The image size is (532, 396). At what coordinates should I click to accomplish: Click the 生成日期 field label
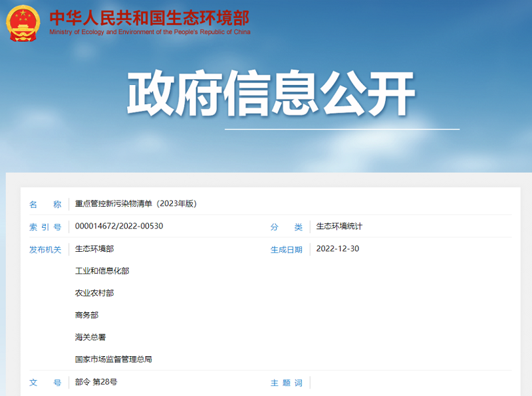pos(286,250)
